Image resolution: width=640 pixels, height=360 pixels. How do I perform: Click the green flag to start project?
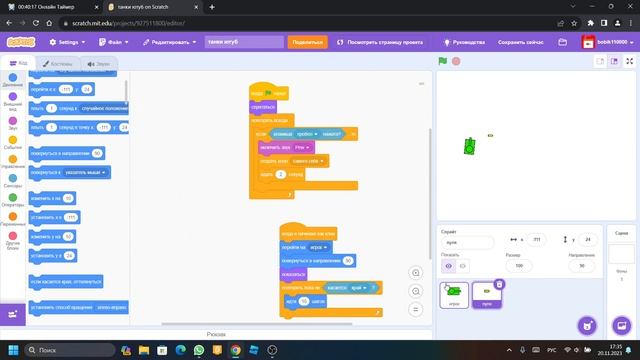coord(442,61)
